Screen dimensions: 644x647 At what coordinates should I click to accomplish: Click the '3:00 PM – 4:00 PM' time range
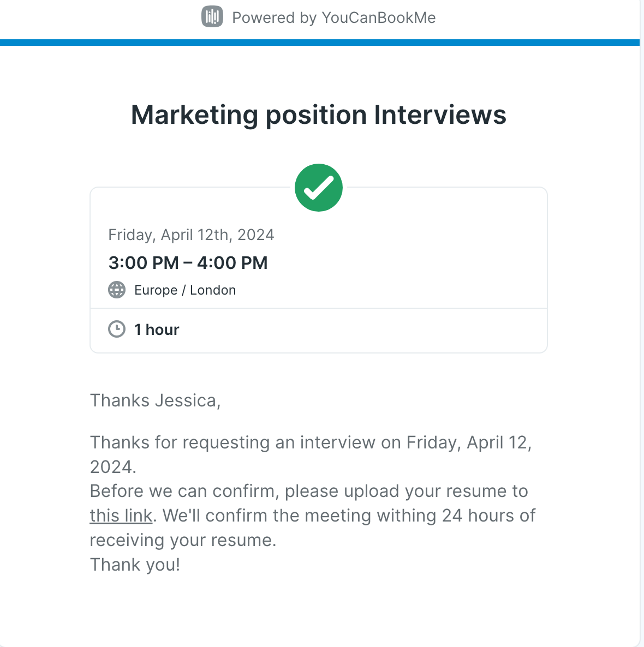188,263
